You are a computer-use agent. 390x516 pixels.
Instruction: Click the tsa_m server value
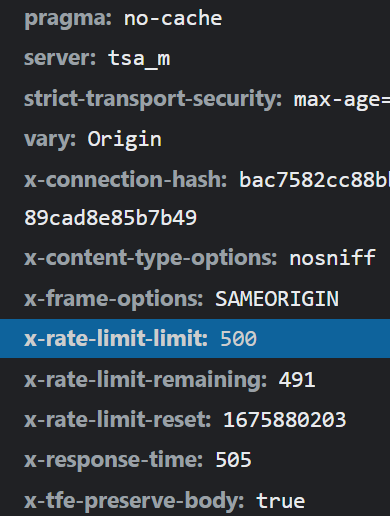click(139, 59)
